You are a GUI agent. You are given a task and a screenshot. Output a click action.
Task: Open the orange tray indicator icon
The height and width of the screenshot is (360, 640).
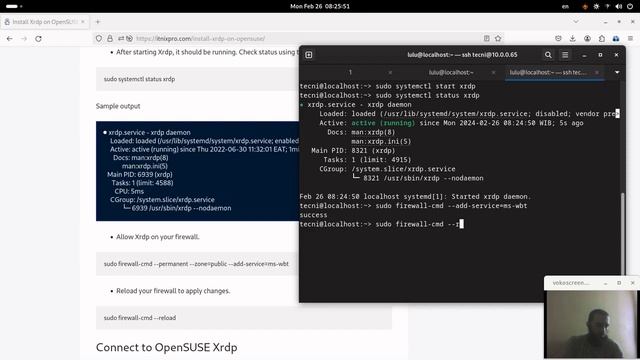pyautogui.click(x=585, y=6)
